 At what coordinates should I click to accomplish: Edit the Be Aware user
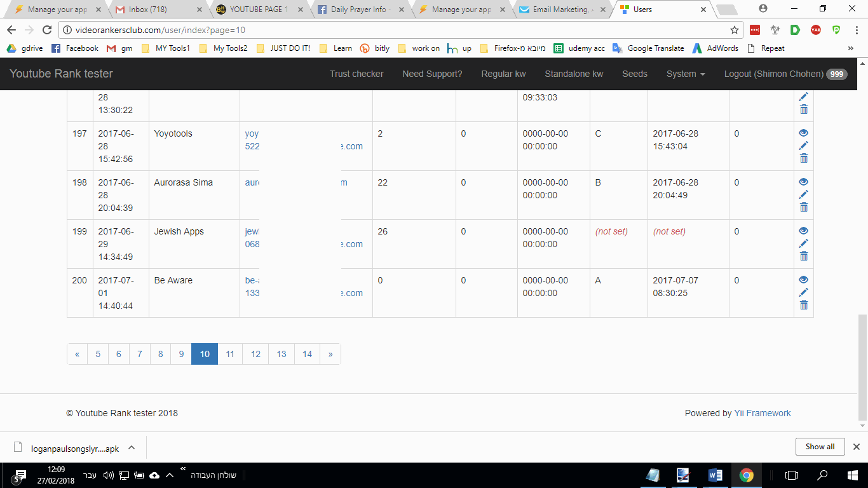pyautogui.click(x=803, y=292)
